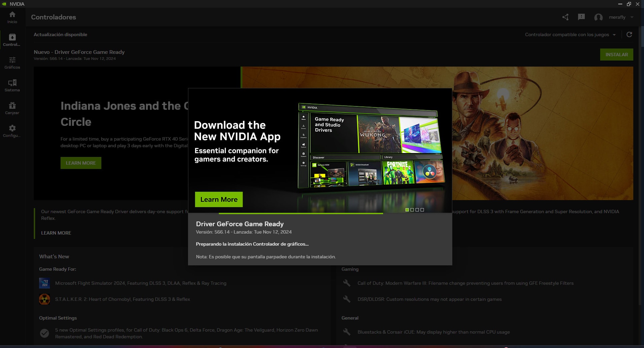This screenshot has width=644, height=348.
Task: Open the LEARN MORE link under driver description
Action: [56, 233]
